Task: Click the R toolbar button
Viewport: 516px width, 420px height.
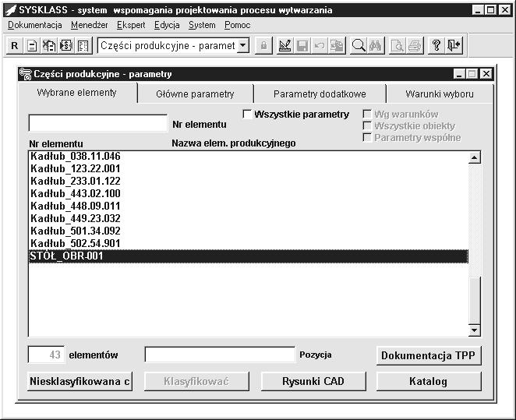Action: coord(15,45)
